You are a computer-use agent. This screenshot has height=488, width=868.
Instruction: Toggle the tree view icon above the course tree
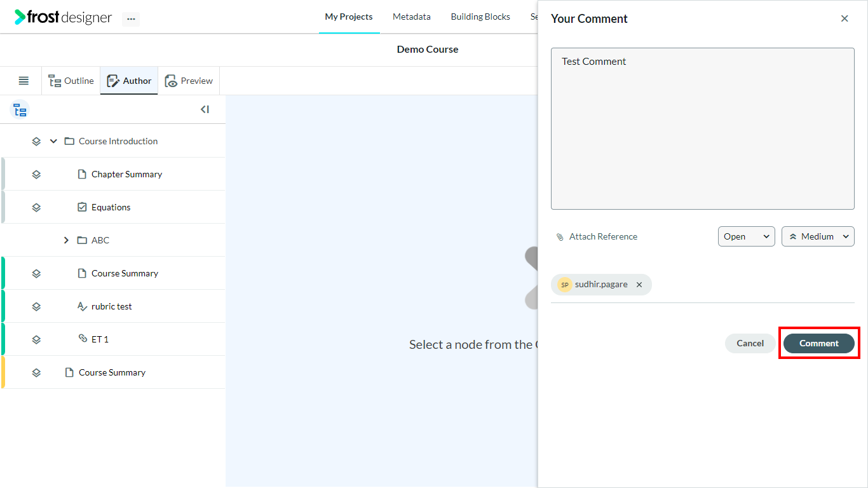[x=20, y=110]
